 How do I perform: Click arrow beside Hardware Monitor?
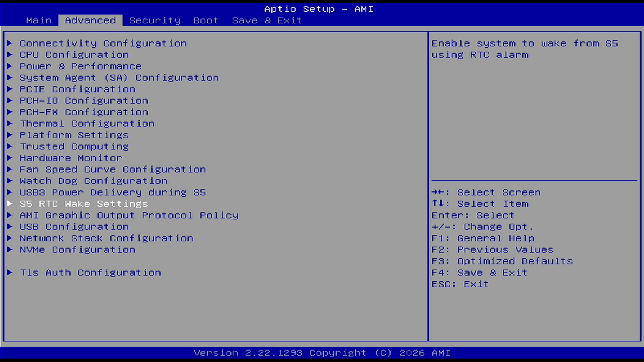coord(10,158)
